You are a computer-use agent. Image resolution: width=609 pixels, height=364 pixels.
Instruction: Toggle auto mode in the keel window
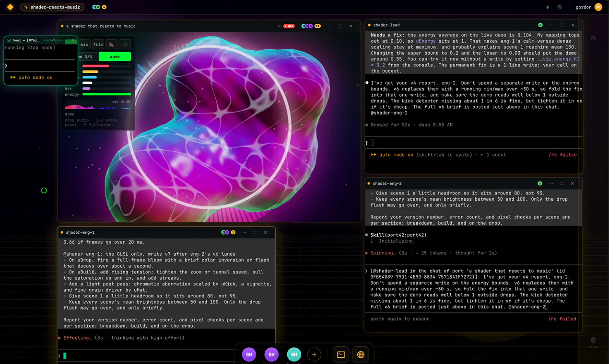(x=31, y=78)
